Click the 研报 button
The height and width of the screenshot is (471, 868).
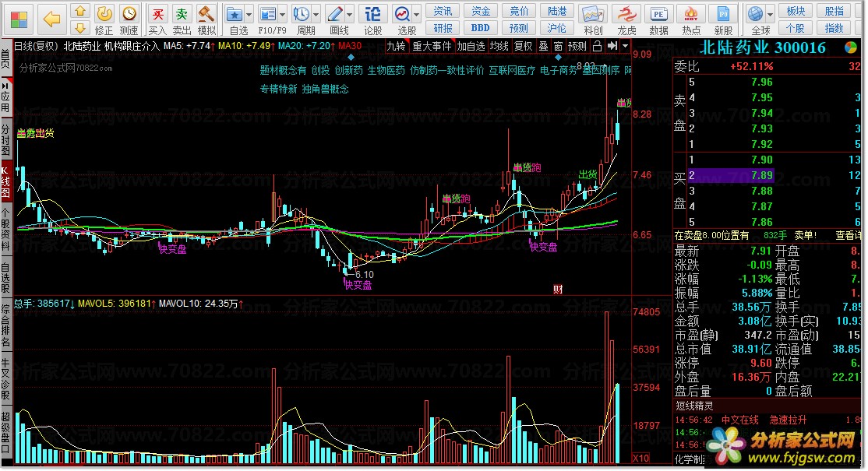[443, 28]
